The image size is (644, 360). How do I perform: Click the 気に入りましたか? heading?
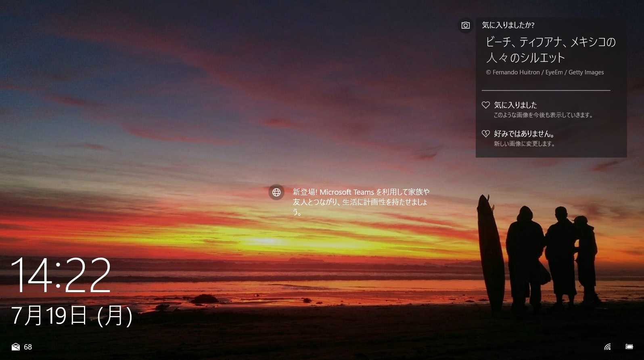[x=508, y=25]
